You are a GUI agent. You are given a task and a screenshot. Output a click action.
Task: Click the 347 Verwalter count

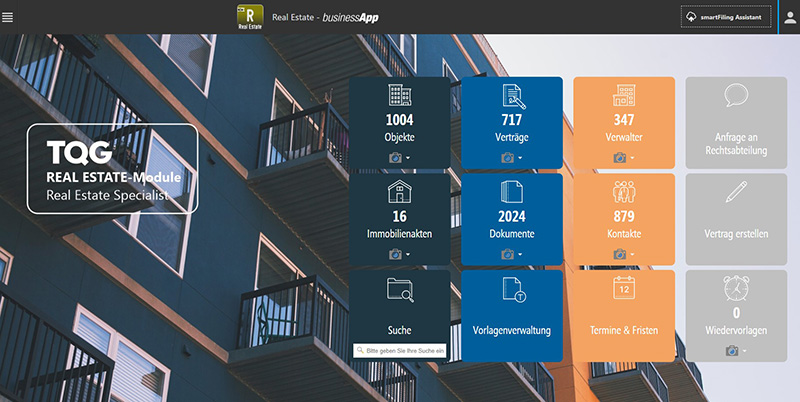[x=624, y=120]
